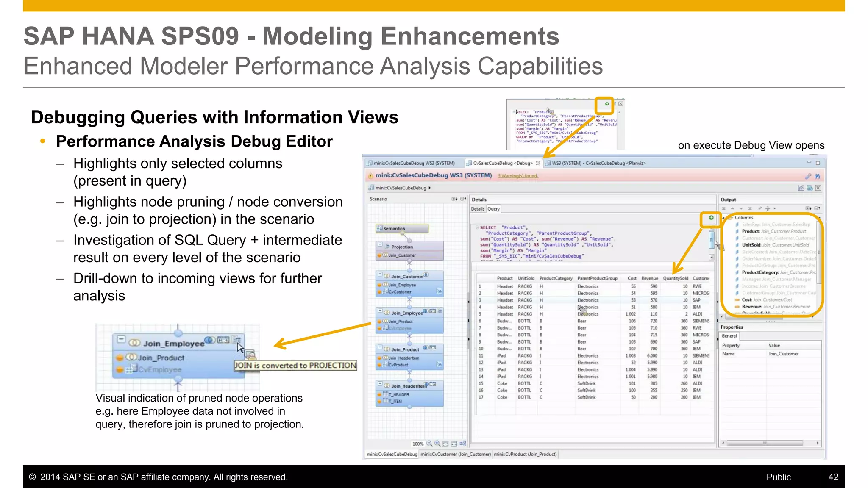Image resolution: width=868 pixels, height=488 pixels.
Task: Click the move-down arrow in the Output toolbar
Action: (x=741, y=208)
